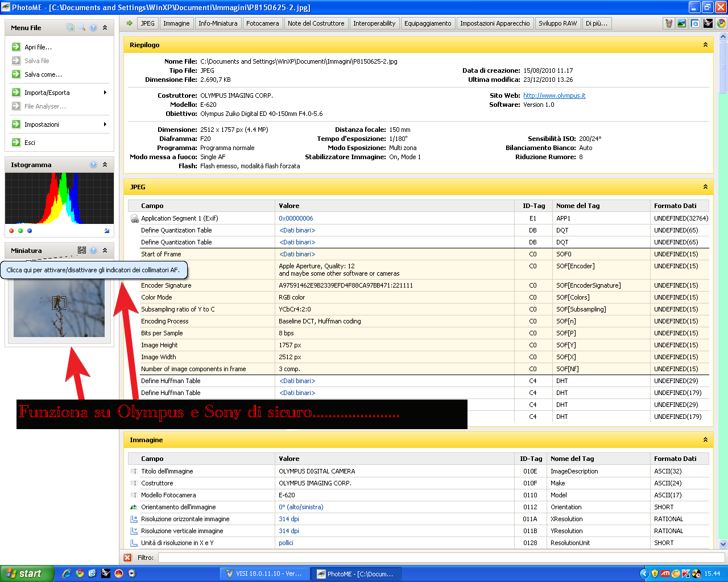This screenshot has height=582, width=728.
Task: Open the picture viewer icon in toolbar
Action: (681, 23)
